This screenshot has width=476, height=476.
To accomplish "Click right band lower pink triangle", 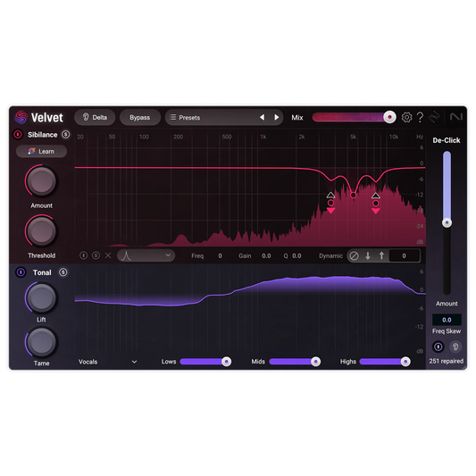I will pyautogui.click(x=376, y=211).
